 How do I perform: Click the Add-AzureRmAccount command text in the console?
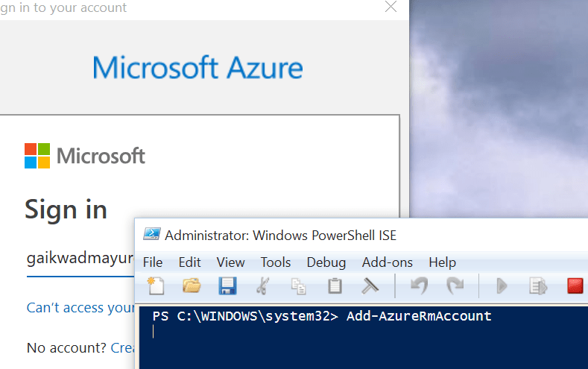pyautogui.click(x=419, y=316)
